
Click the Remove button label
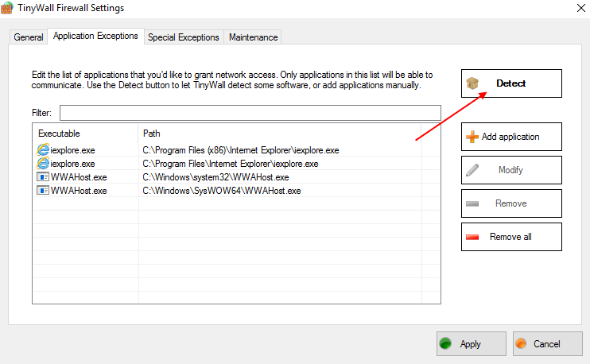point(511,203)
